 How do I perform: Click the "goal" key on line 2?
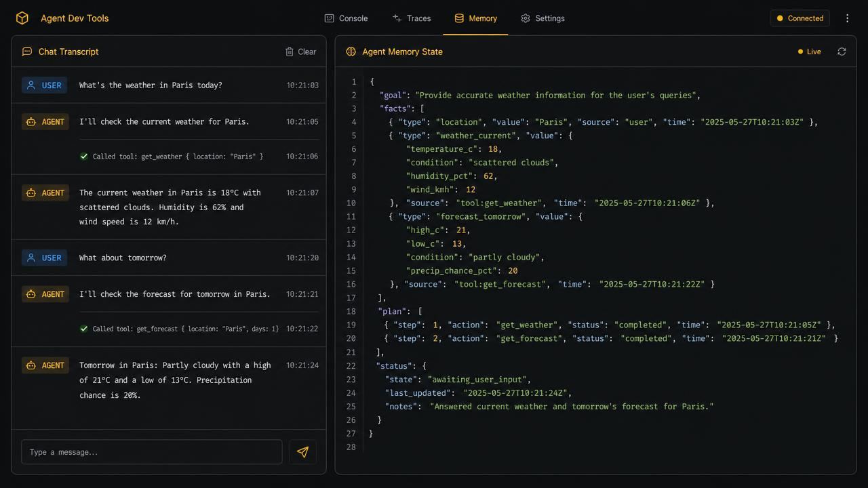pyautogui.click(x=395, y=96)
